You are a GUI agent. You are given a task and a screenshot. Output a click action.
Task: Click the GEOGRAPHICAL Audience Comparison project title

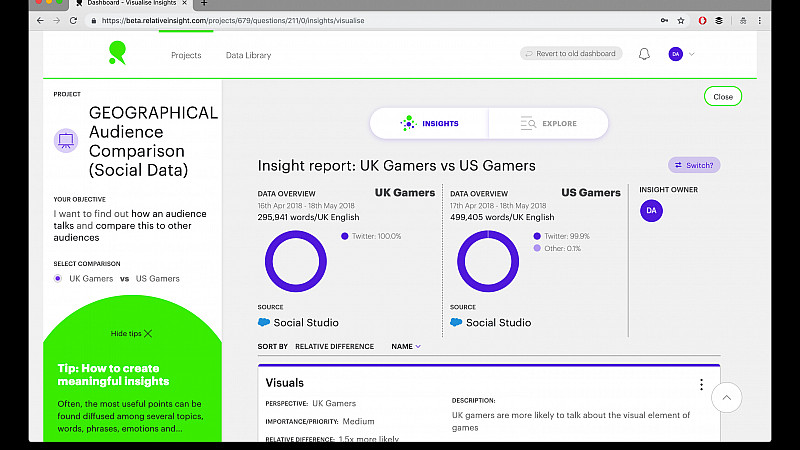coord(153,141)
